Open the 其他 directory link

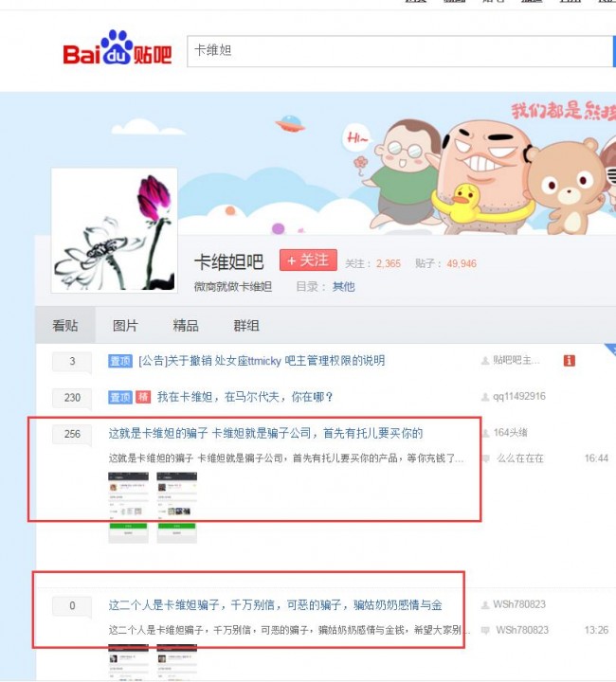point(343,287)
